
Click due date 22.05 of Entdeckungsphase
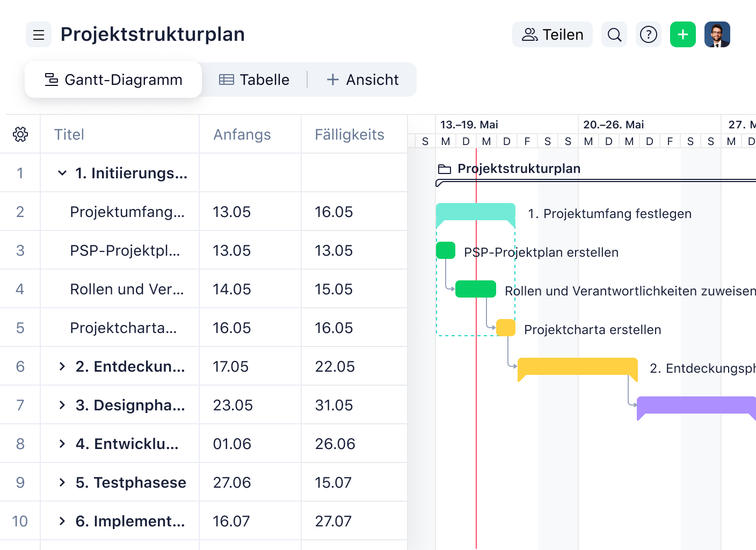tap(335, 366)
